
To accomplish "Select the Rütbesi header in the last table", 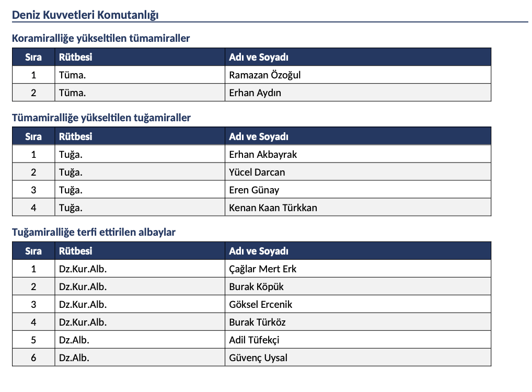I will [75, 251].
